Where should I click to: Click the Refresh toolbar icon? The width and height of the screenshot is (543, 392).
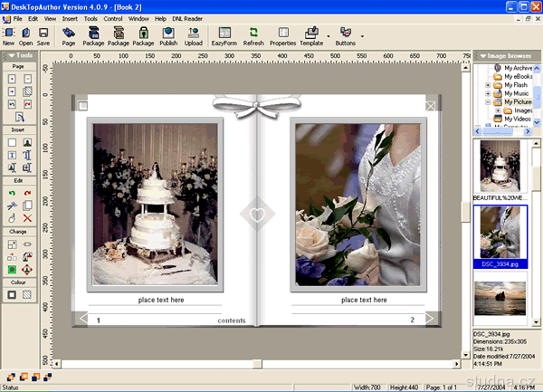253,33
